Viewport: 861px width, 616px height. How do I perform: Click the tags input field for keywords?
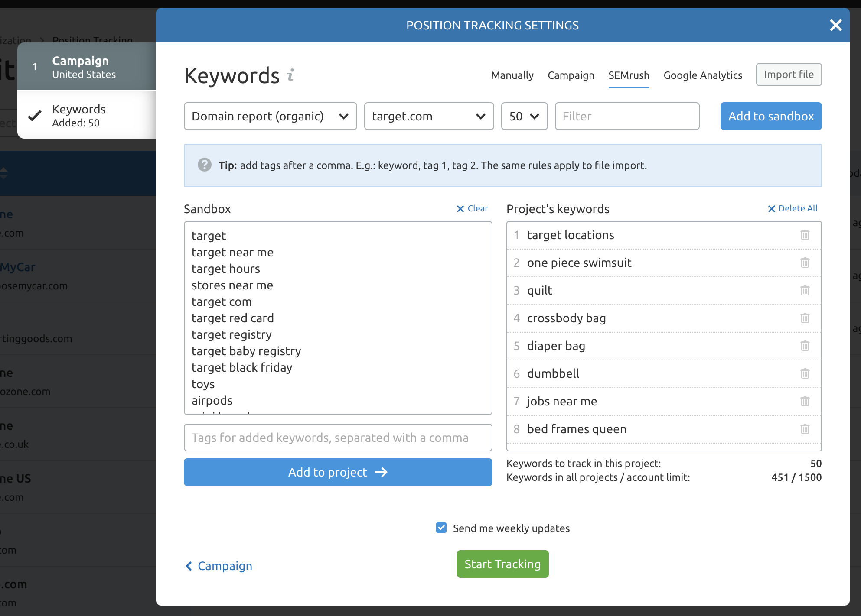337,438
